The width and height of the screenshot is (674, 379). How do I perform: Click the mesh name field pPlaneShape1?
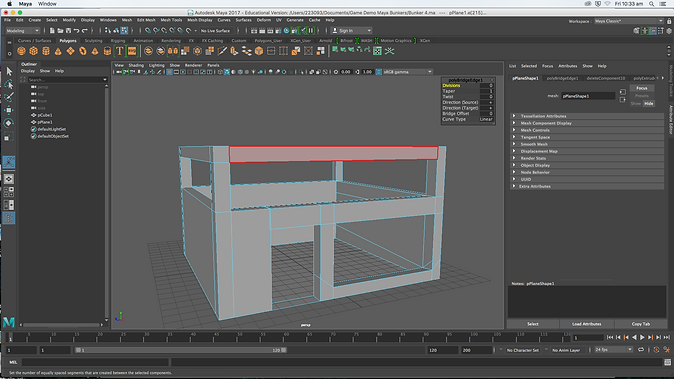(588, 96)
